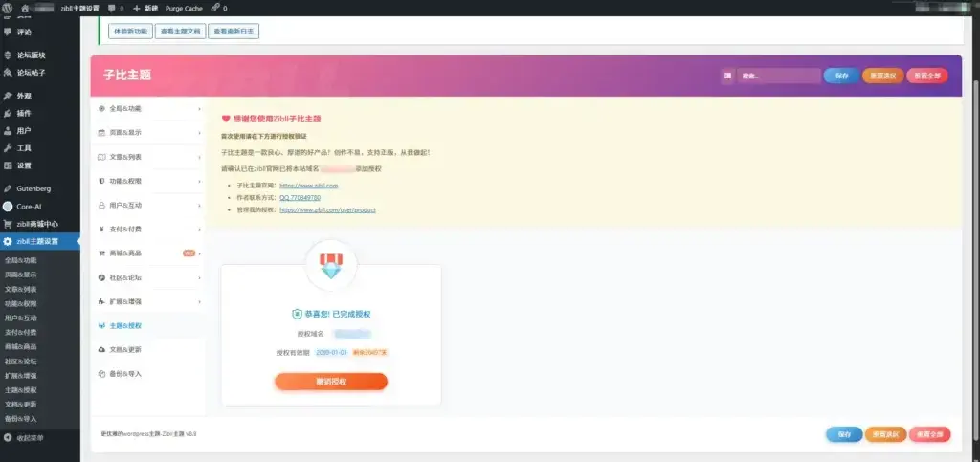
Task: Click the 外观 appearance brush icon
Action: 8,97
